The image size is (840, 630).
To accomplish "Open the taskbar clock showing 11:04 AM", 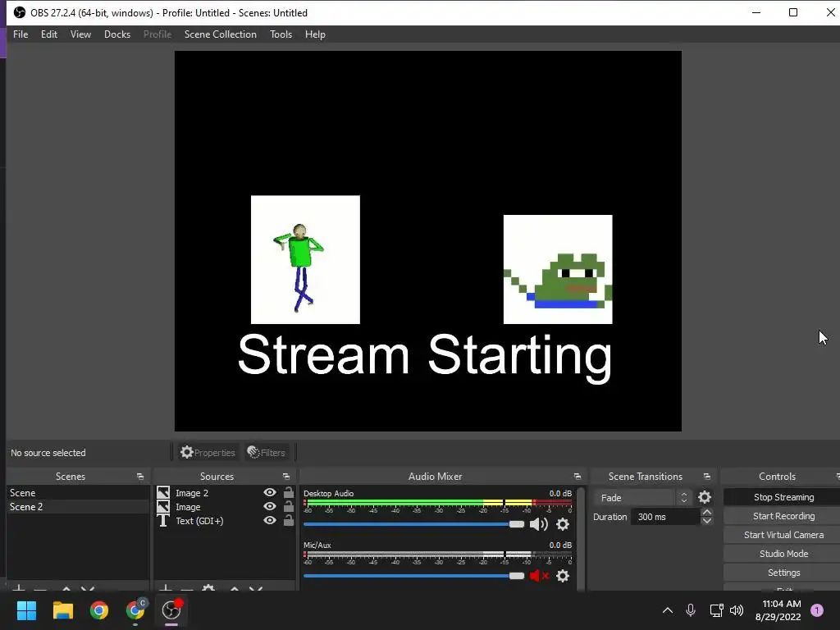I will pos(778,610).
